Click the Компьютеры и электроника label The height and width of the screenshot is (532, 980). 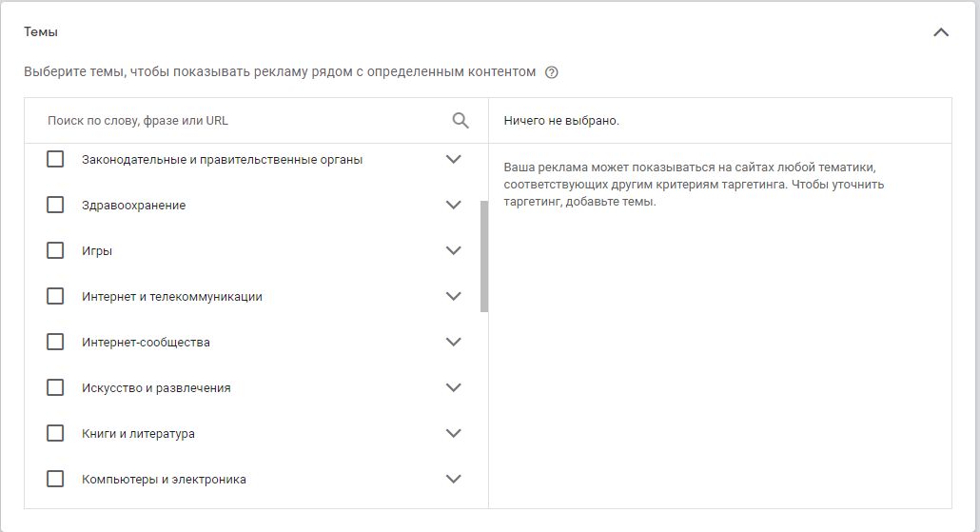(x=164, y=480)
